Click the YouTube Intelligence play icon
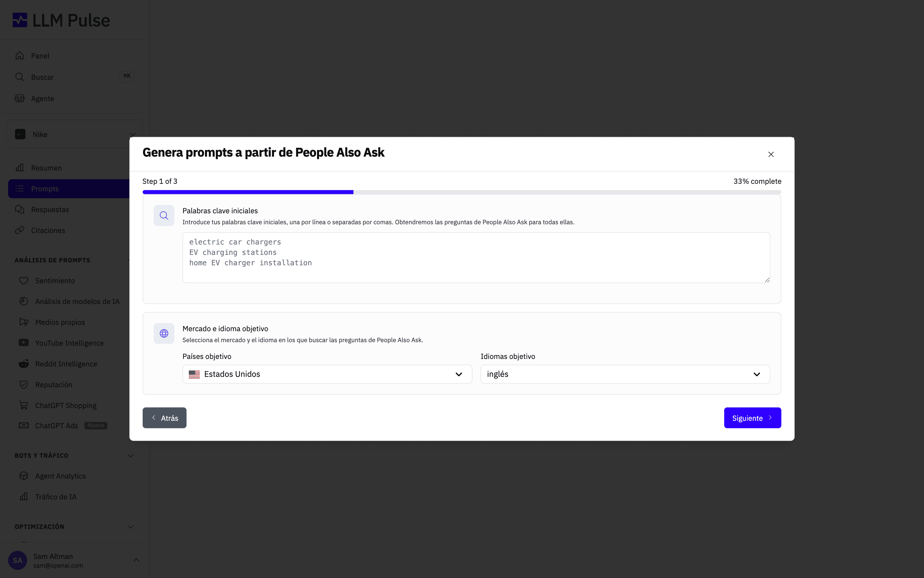 24,343
